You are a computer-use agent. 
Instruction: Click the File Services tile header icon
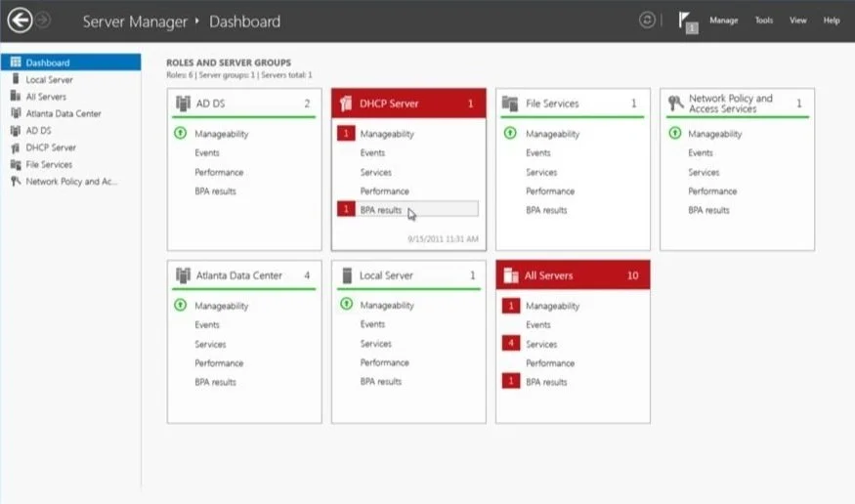(x=510, y=103)
